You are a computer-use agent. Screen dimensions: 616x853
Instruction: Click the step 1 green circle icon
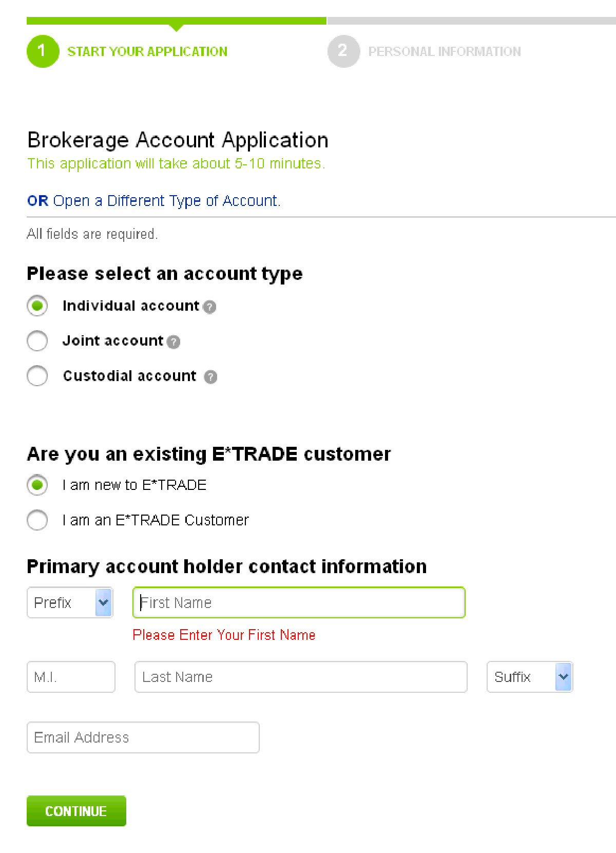[x=42, y=51]
